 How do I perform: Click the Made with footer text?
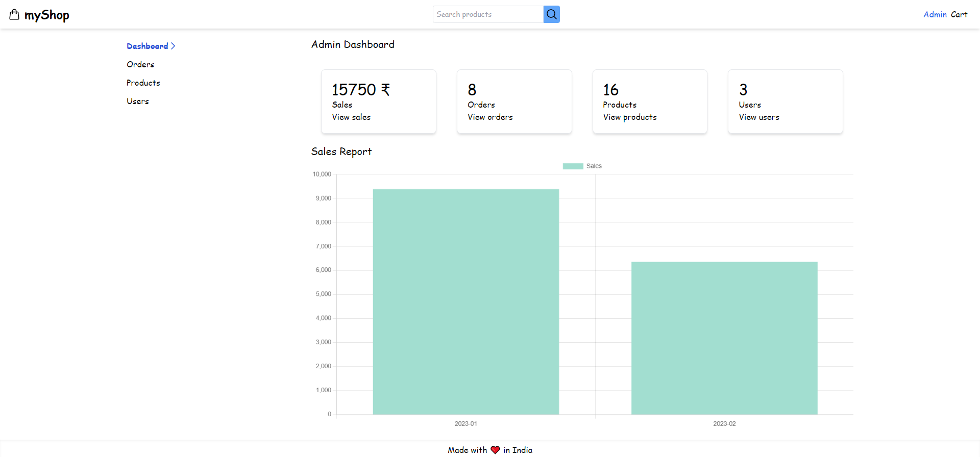click(468, 450)
